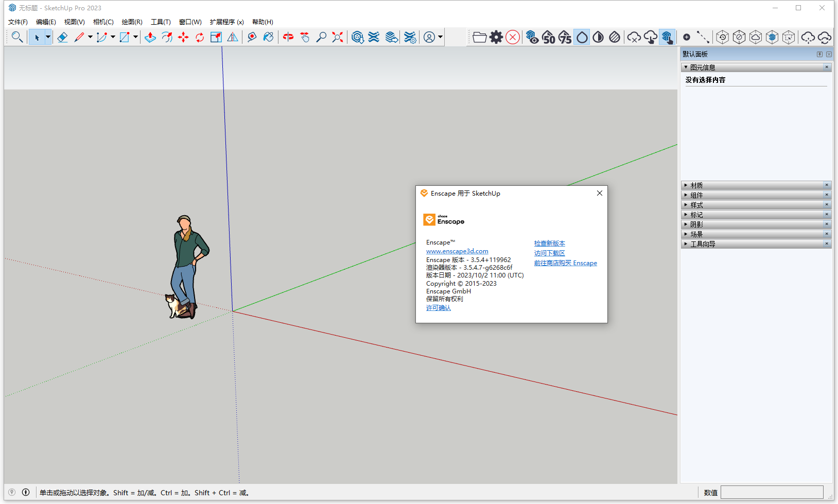Select the Pan hand tool
Image resolution: width=838 pixels, height=504 pixels.
[305, 37]
